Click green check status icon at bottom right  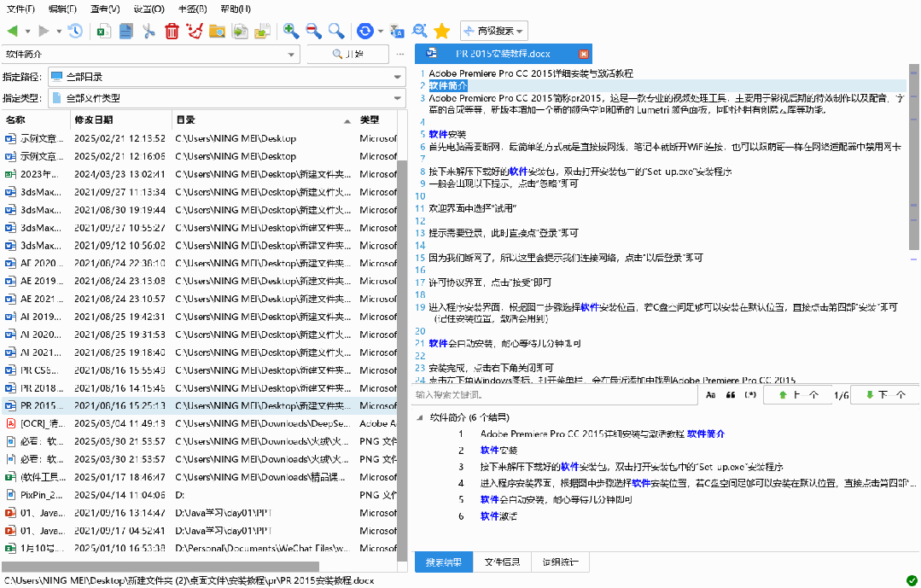[x=911, y=580]
